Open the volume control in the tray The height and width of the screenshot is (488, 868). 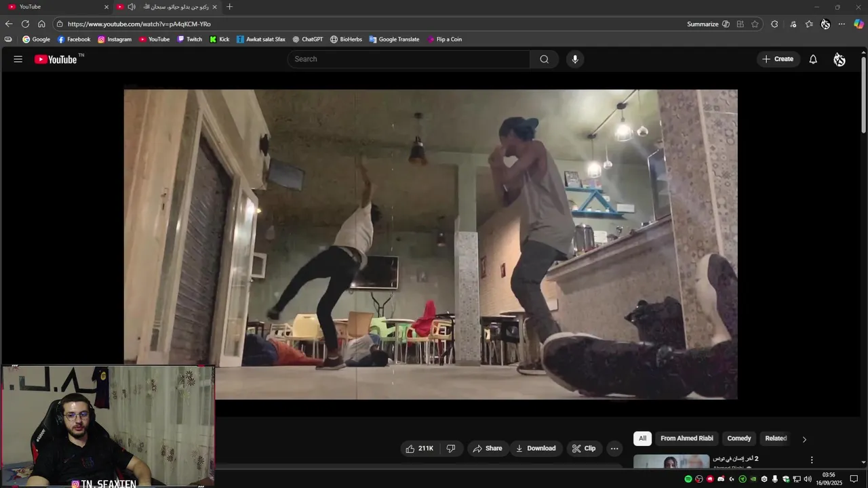(x=808, y=479)
